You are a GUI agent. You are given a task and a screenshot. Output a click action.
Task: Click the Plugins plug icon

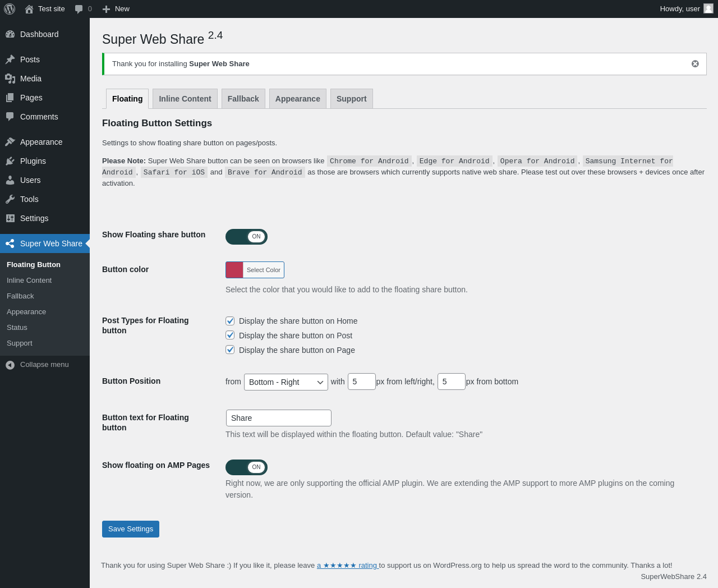pos(10,161)
